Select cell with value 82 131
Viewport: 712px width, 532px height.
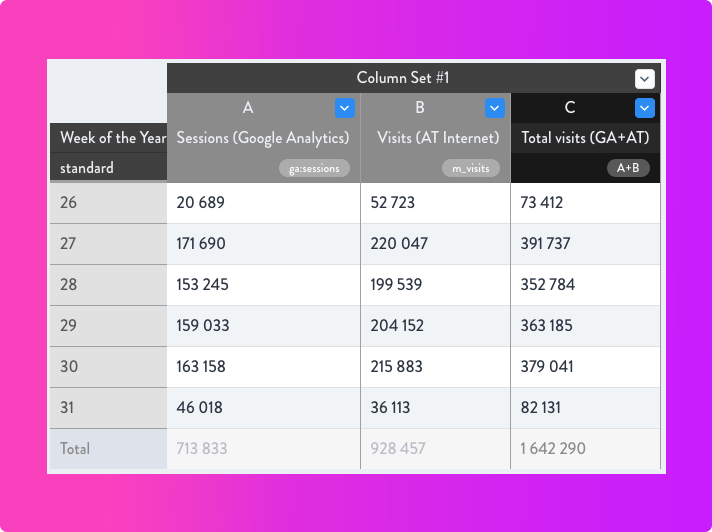(x=585, y=408)
